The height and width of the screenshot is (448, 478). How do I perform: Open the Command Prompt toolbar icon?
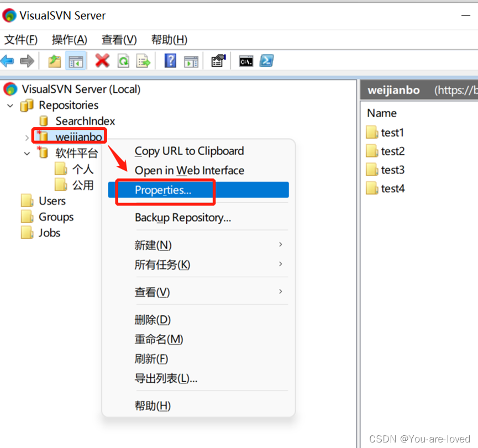(246, 61)
